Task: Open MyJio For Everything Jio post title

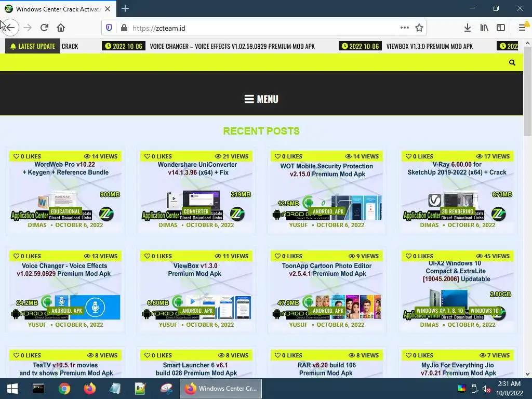Action: point(458,369)
